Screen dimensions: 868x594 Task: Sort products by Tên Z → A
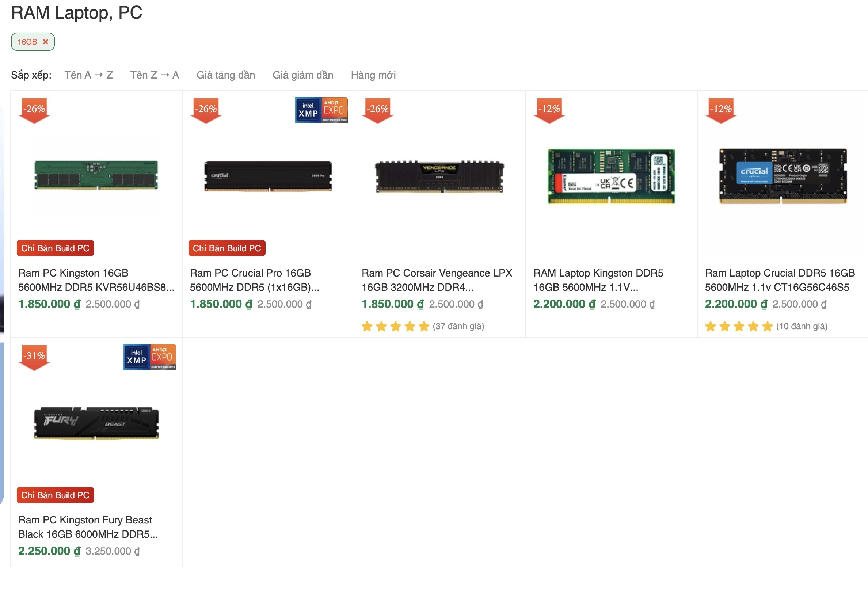click(x=154, y=75)
